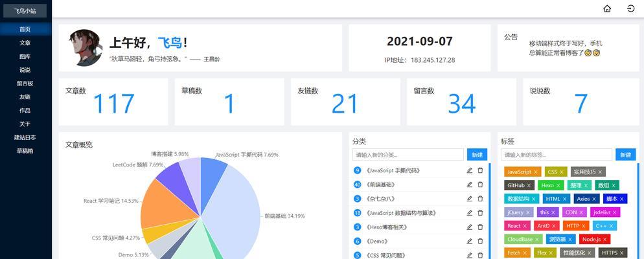Viewport: 644px width, 259px height.
Task: Click 新建 button for new category
Action: [477, 155]
